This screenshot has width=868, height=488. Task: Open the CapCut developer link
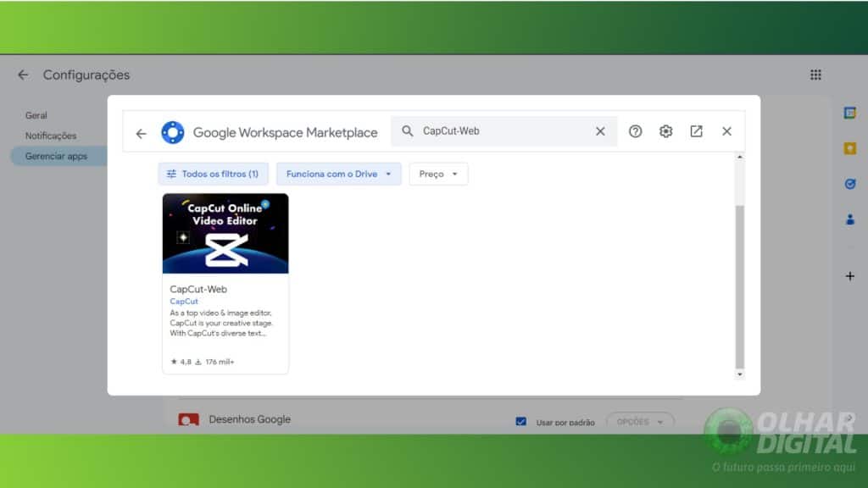pyautogui.click(x=184, y=302)
